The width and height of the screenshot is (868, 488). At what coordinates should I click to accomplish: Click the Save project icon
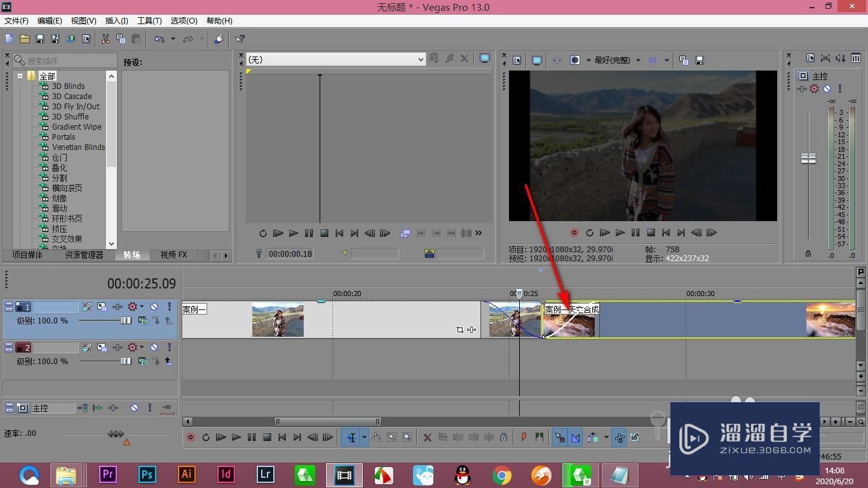coord(39,39)
